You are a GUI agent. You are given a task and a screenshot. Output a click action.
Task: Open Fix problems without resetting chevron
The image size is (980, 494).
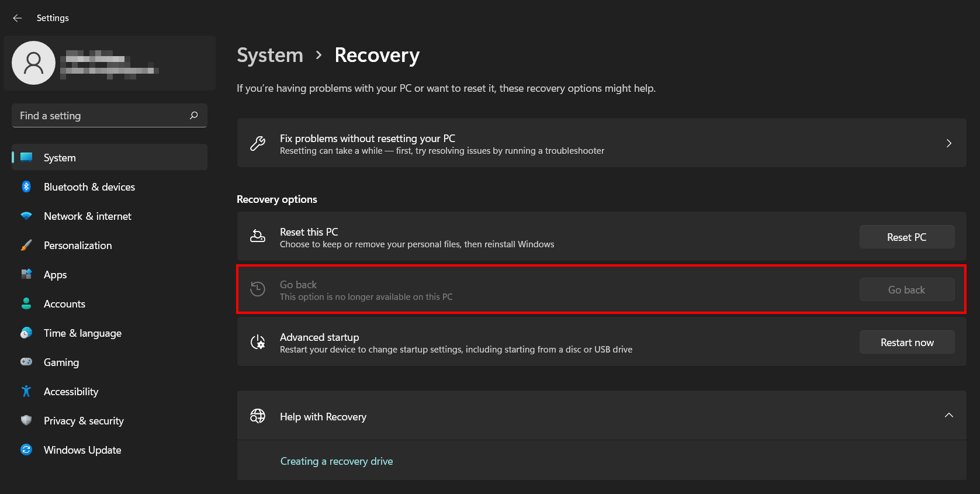pos(948,143)
